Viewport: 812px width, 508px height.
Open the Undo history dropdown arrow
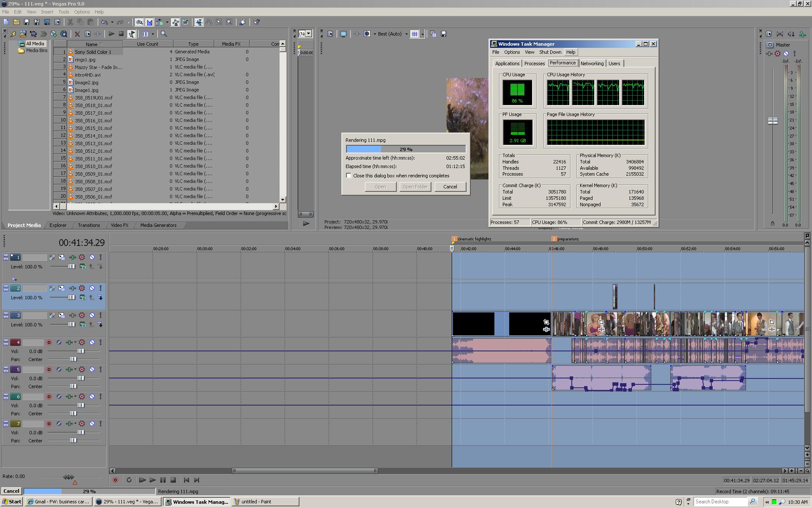(x=112, y=22)
